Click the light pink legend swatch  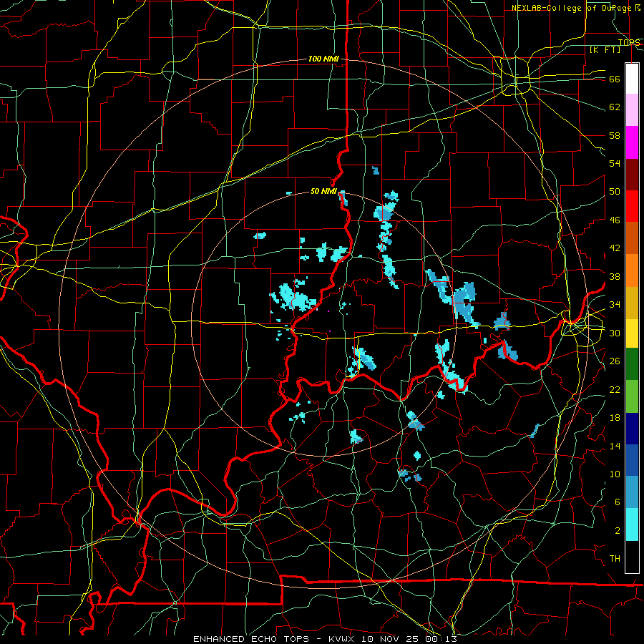632,110
